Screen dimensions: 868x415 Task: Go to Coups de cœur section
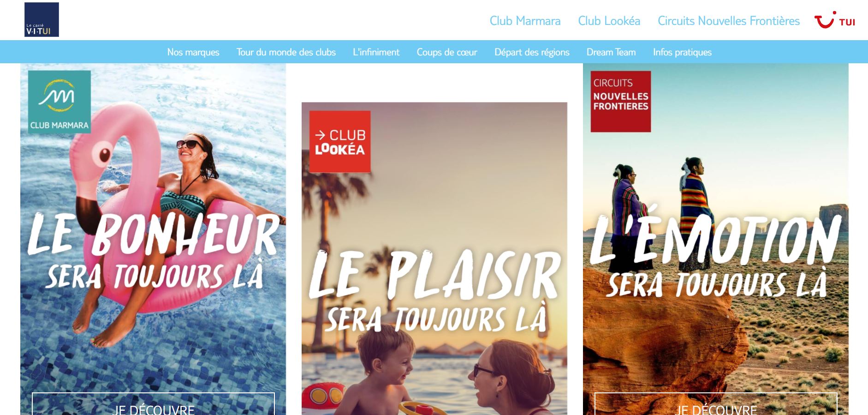point(447,52)
